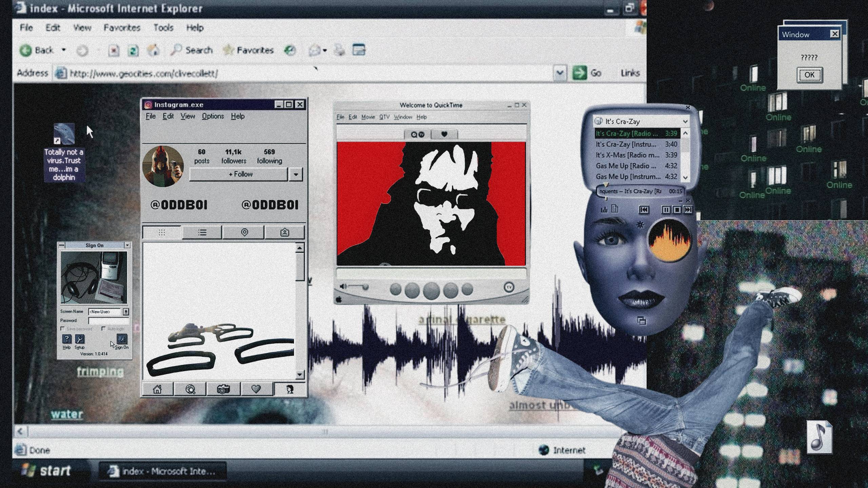The height and width of the screenshot is (488, 868).
Task: Toggle the Save password checkbox
Action: point(62,329)
